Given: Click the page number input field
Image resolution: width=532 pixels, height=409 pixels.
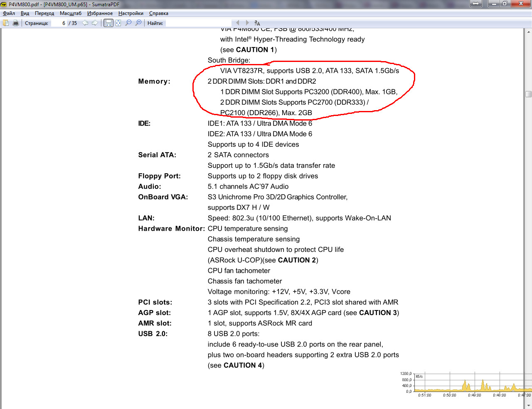Looking at the screenshot, I should point(59,23).
